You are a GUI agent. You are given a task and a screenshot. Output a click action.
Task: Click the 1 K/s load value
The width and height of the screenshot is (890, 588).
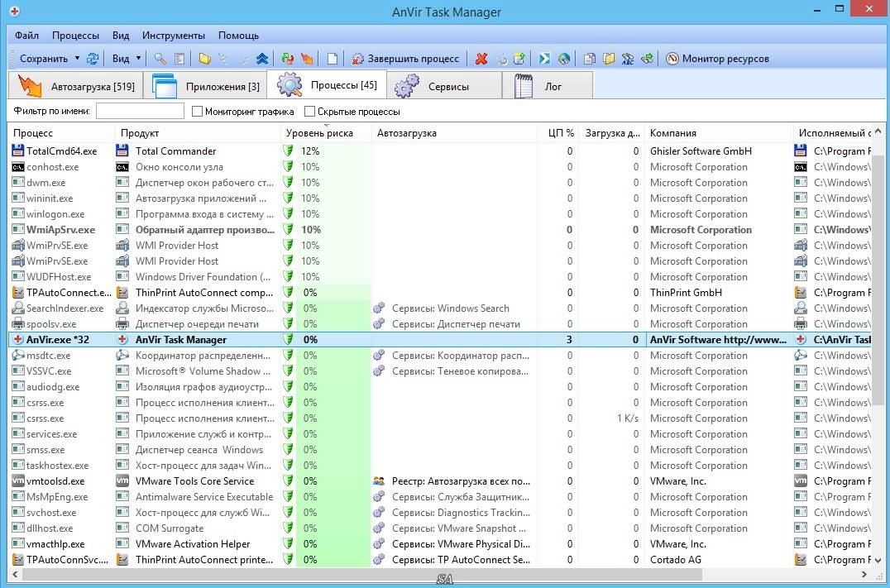point(627,418)
